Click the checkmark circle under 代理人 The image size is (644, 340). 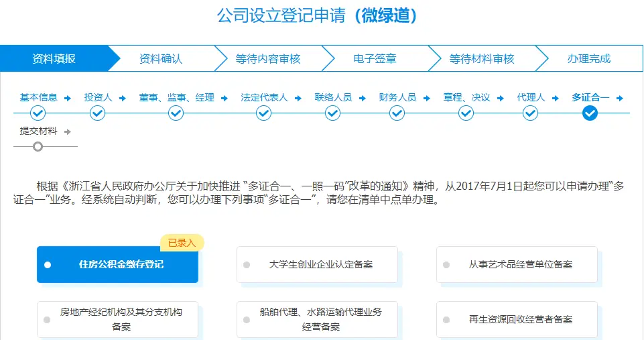530,113
